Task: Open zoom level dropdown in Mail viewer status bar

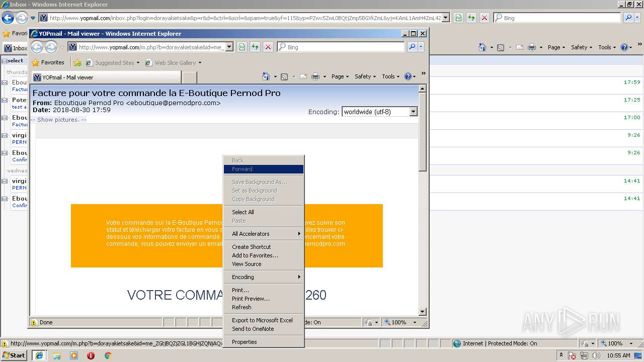Action: pos(415,322)
